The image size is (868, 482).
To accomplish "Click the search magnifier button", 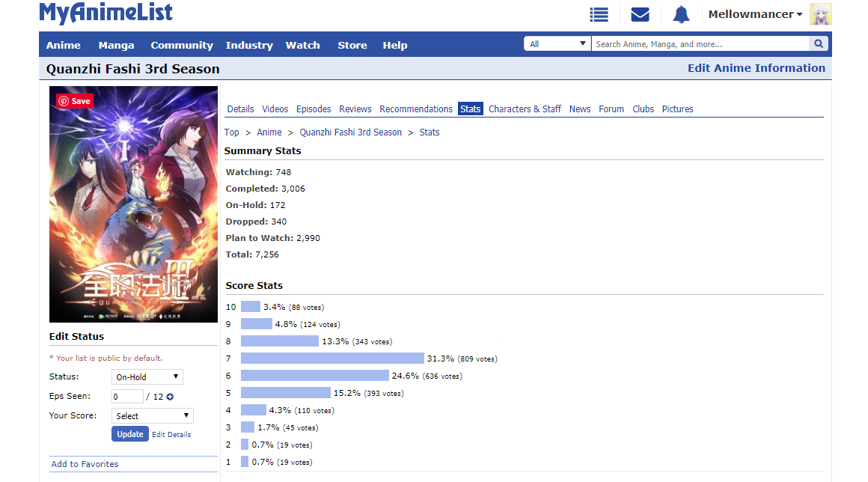I will (x=819, y=44).
